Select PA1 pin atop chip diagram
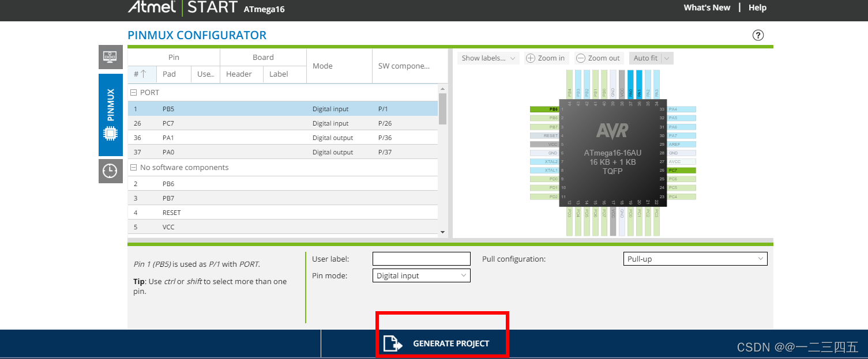Screen dimensions: 868x359 [x=639, y=84]
